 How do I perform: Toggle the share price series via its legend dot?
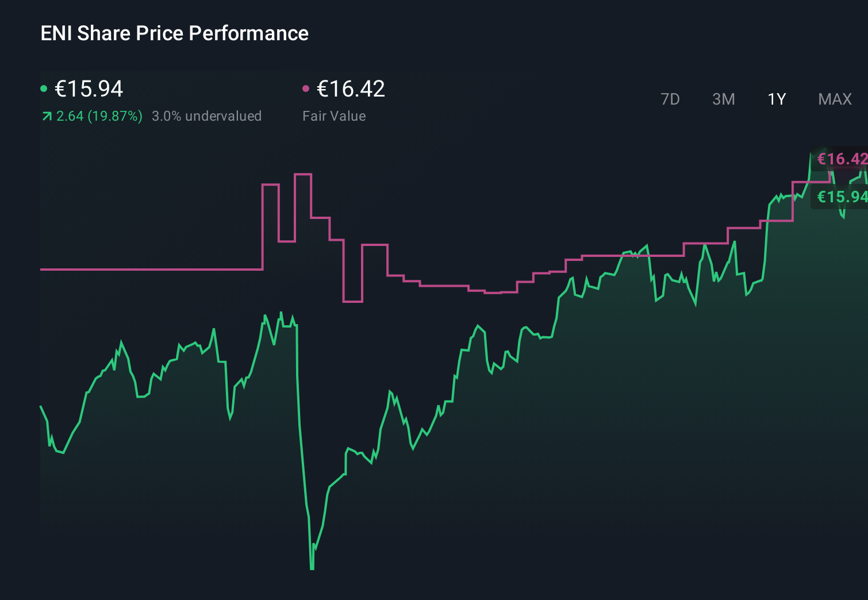pyautogui.click(x=43, y=88)
